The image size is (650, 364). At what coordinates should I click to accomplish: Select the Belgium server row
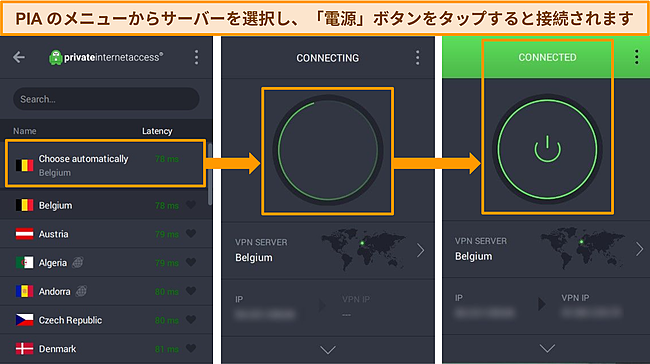click(104, 205)
